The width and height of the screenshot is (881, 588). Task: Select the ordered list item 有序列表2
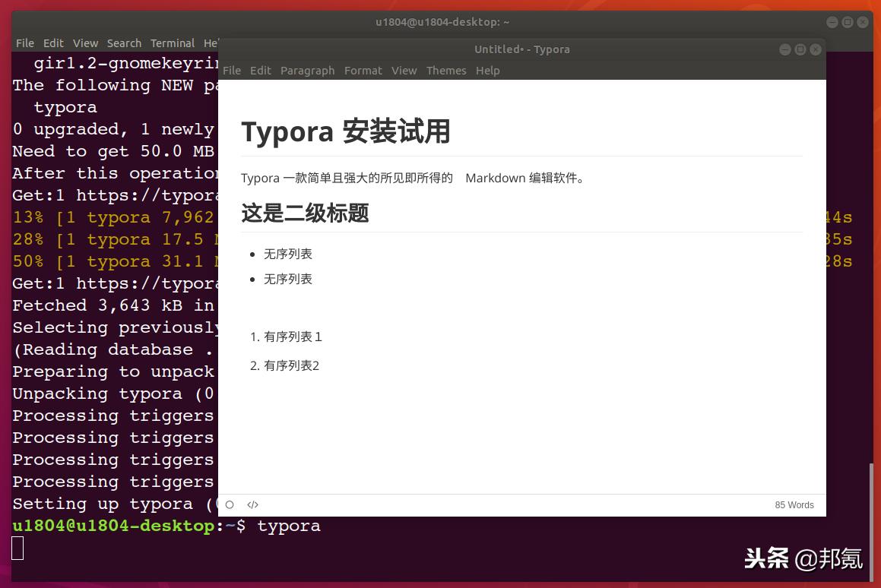(x=291, y=365)
